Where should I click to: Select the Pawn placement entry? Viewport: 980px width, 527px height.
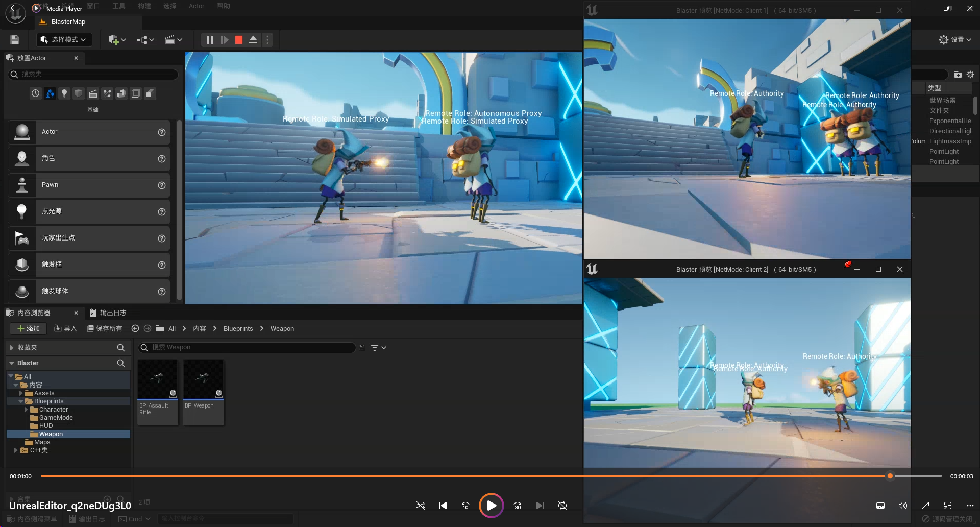[x=89, y=185]
